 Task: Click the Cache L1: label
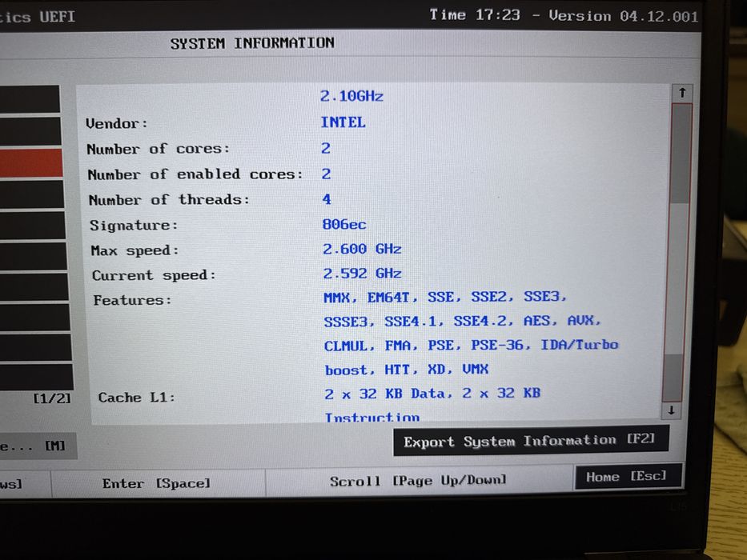(137, 398)
